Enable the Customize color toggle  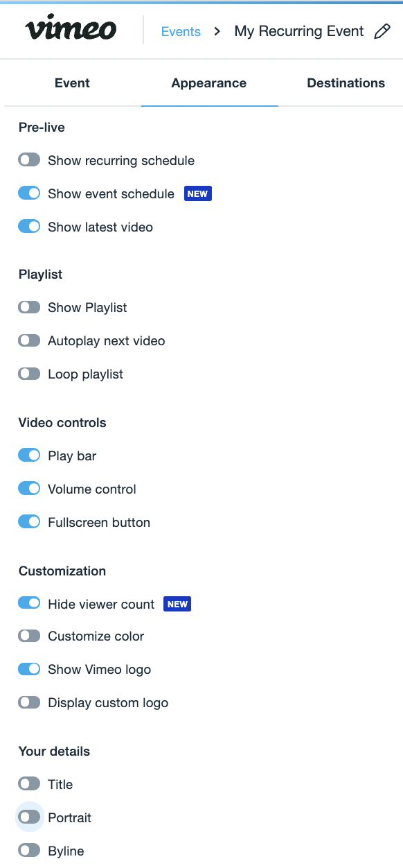[x=29, y=636]
